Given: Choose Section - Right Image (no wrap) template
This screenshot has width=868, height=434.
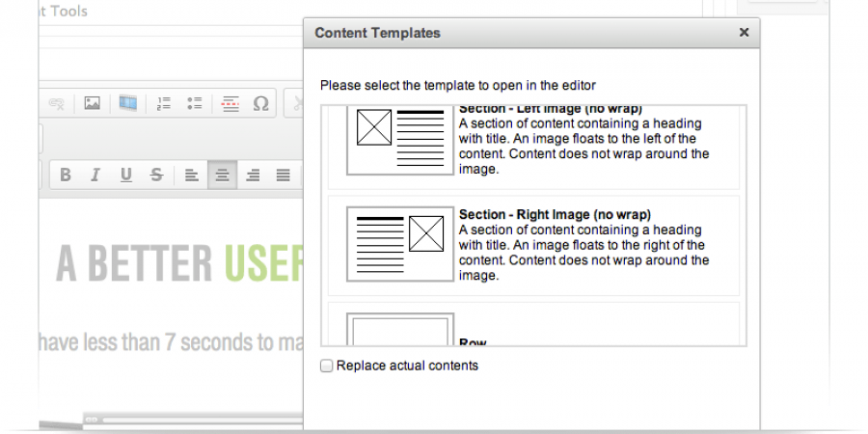Looking at the screenshot, I should [533, 245].
